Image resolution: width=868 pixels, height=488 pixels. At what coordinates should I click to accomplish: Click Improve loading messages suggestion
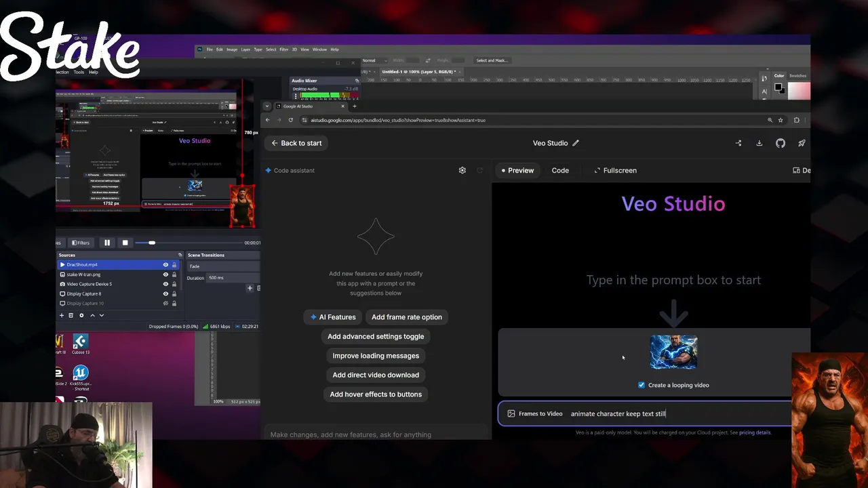(376, 356)
